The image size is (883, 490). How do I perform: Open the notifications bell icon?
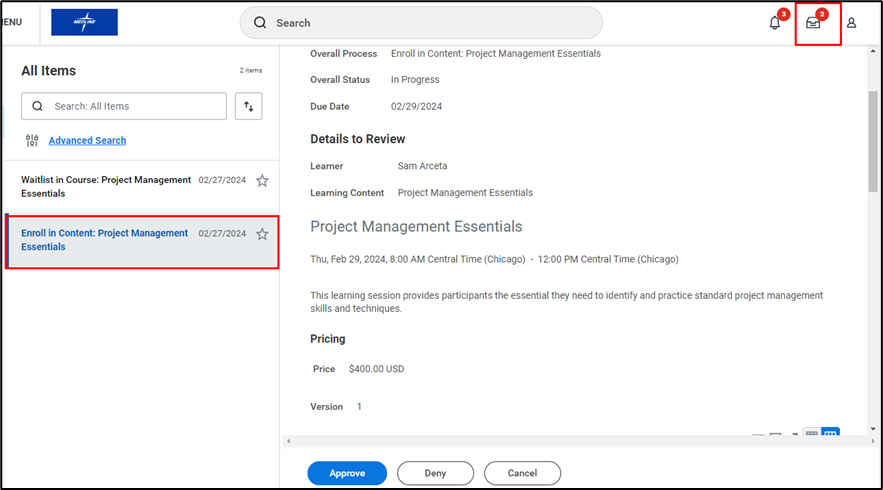775,23
